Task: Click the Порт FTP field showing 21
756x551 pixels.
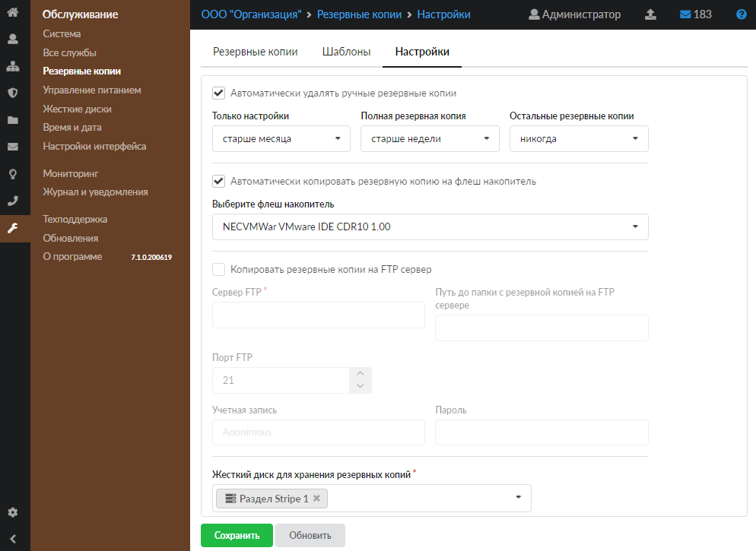Action: tap(281, 381)
